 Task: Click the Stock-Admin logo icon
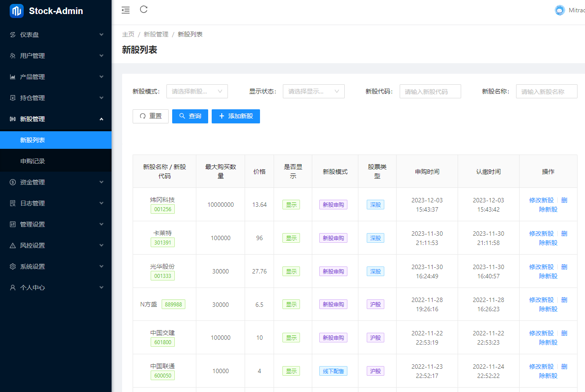17,11
